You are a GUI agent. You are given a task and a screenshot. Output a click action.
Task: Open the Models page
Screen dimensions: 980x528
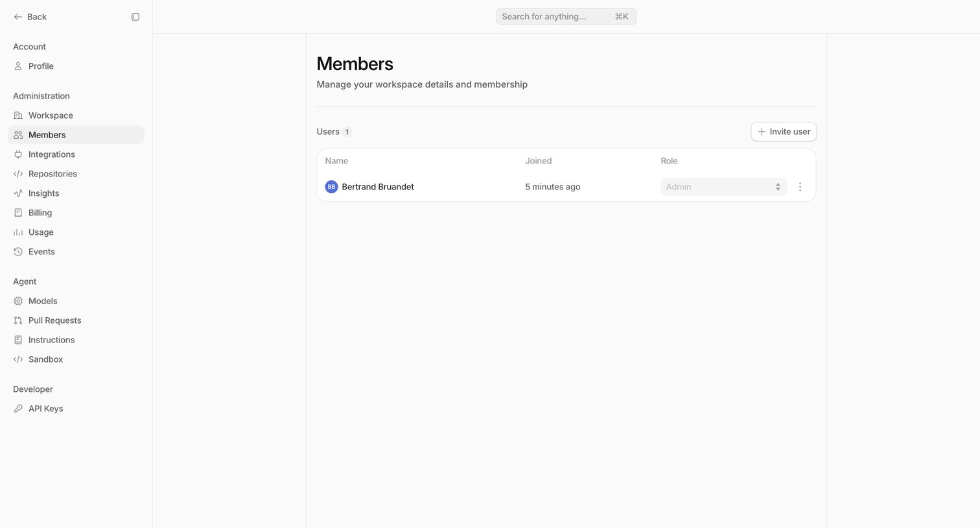pyautogui.click(x=76, y=301)
